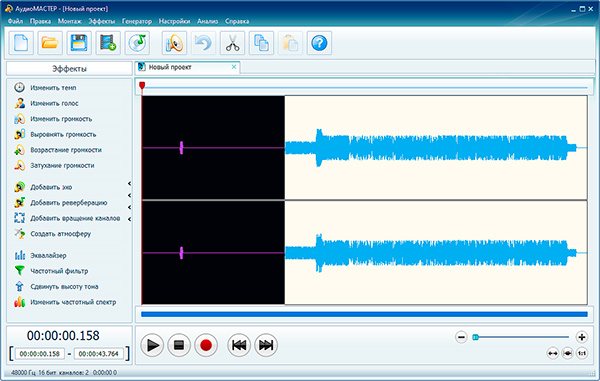
Task: Save the project with the floppy disk icon
Action: coord(79,43)
